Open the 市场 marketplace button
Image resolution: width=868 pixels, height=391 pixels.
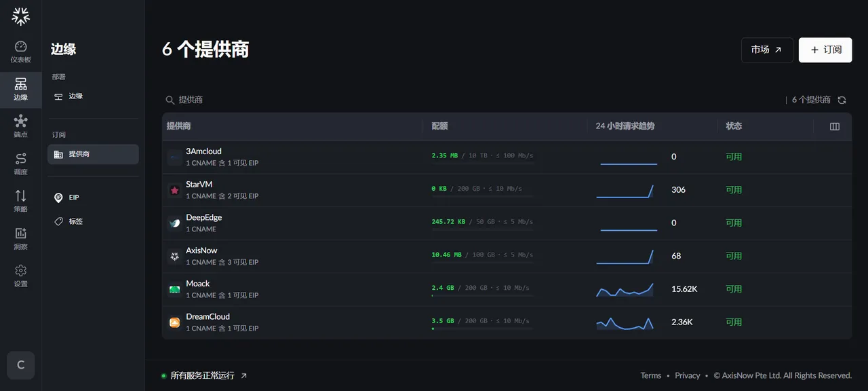[x=767, y=50]
